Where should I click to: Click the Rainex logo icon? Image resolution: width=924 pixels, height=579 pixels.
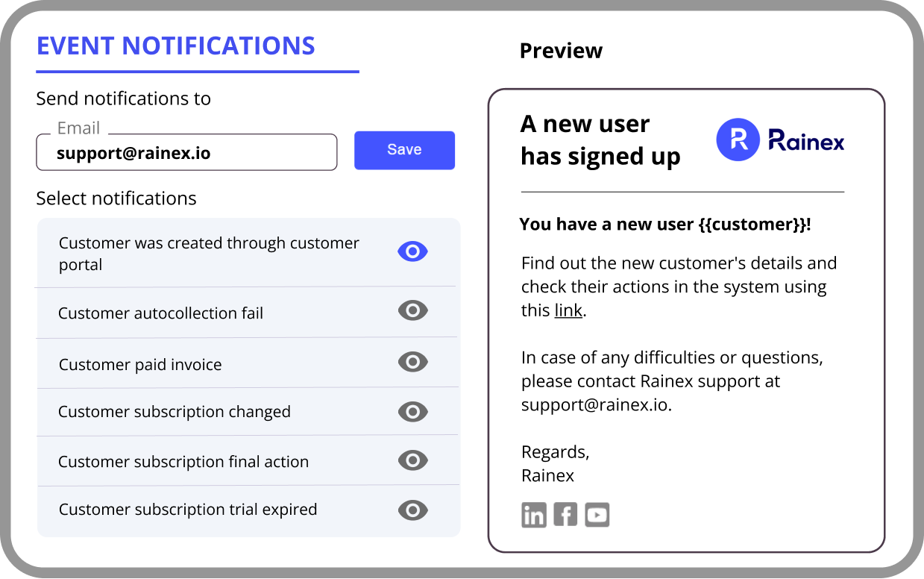(738, 140)
